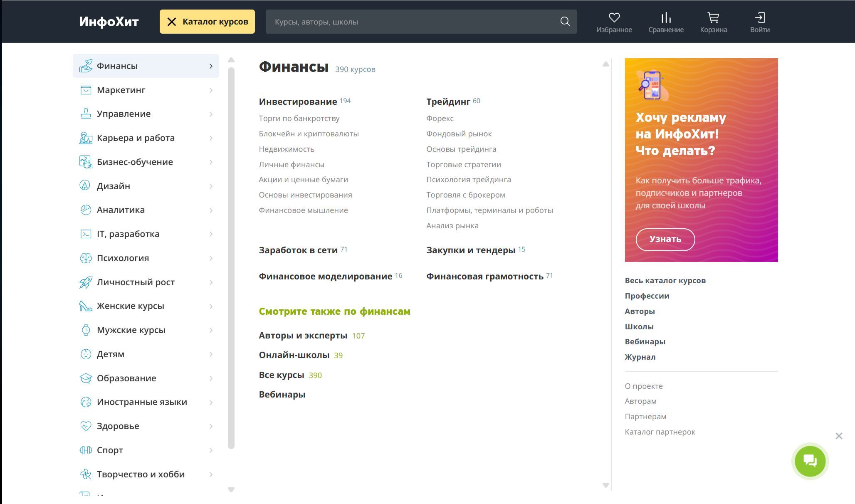Click the Сравнение bar chart icon
The height and width of the screenshot is (504, 855).
tap(666, 17)
